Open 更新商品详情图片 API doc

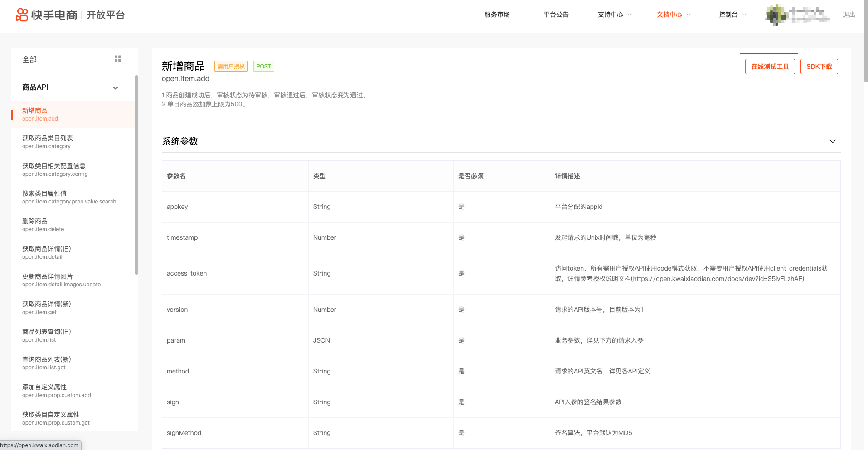tap(73, 280)
